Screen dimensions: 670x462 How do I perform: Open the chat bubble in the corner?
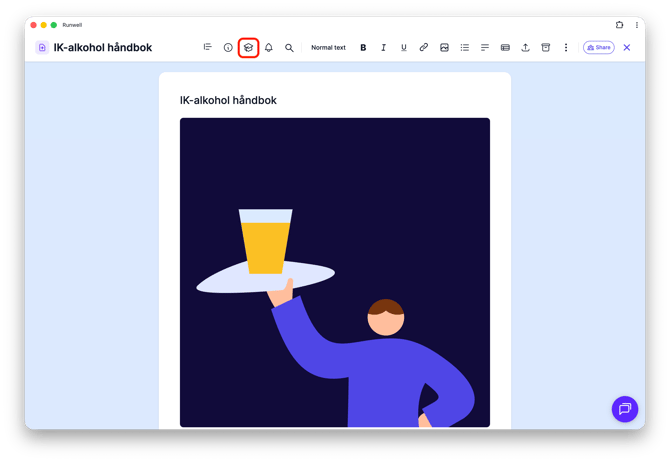(625, 409)
